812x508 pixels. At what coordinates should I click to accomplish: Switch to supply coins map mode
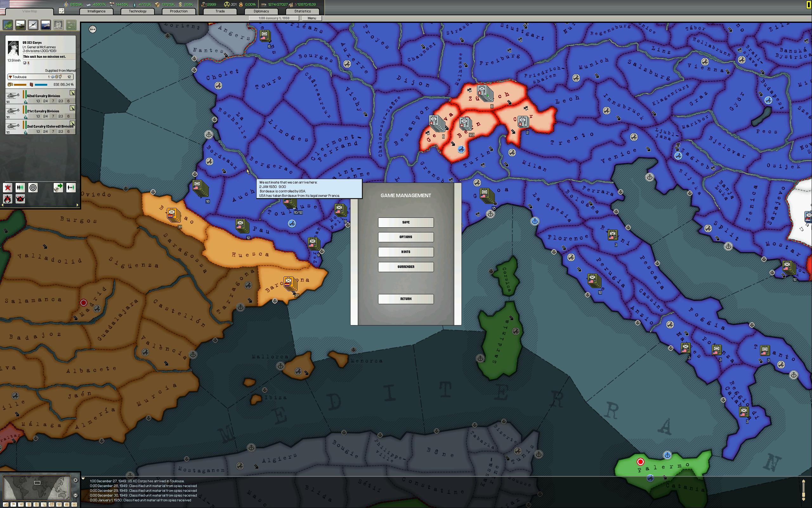[x=36, y=505]
